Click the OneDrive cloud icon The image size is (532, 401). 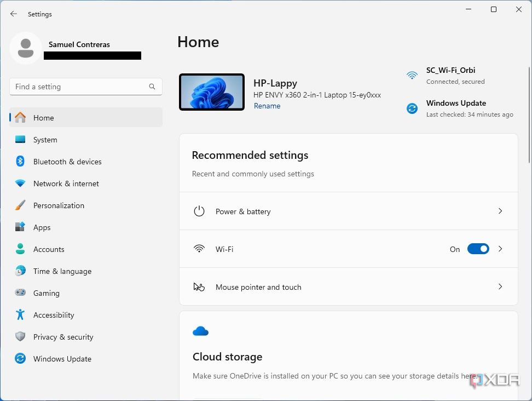200,331
